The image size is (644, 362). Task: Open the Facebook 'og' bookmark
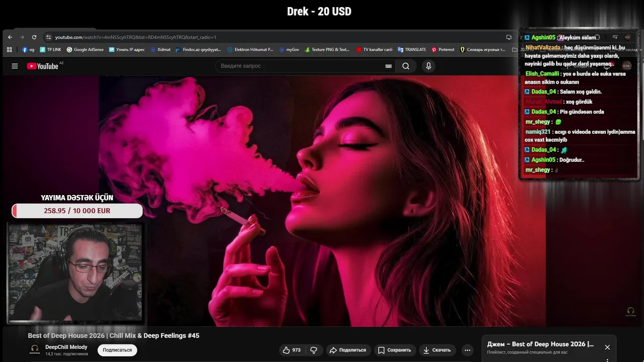pyautogui.click(x=28, y=50)
